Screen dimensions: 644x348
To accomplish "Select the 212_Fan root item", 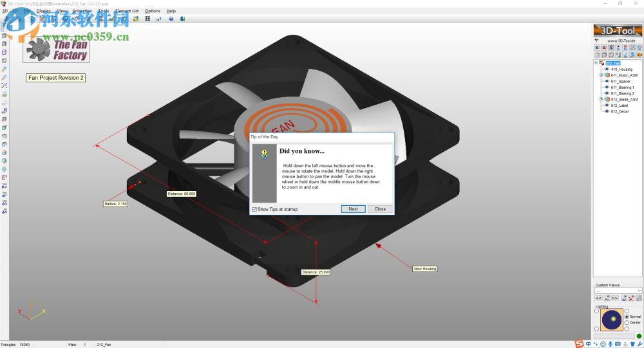I will [613, 63].
